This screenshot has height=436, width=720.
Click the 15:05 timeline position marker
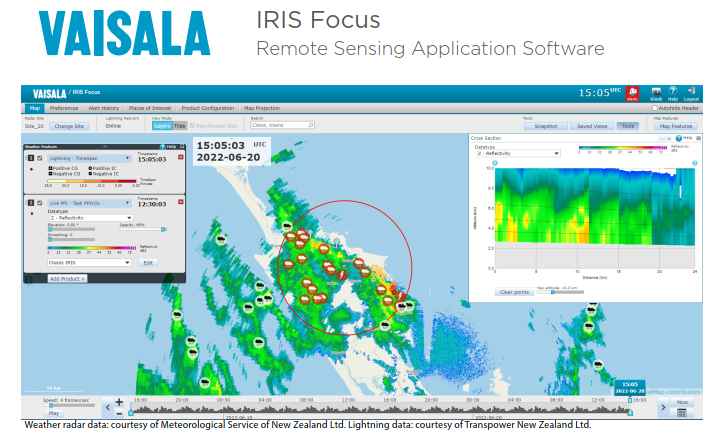coord(630,387)
